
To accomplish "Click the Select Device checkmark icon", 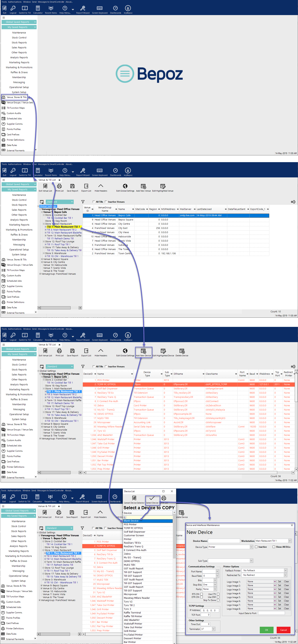I will [152, 498].
